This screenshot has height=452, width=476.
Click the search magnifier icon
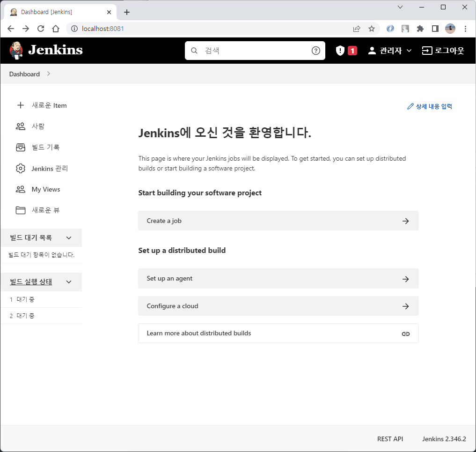pos(194,51)
